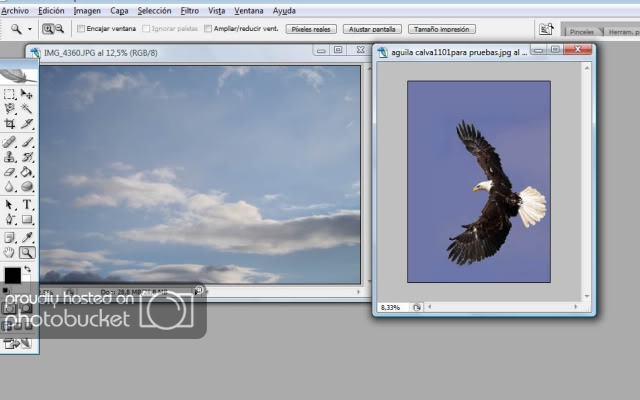Activate the Zoom tool in toolbox
The width and height of the screenshot is (640, 400).
[x=27, y=253]
